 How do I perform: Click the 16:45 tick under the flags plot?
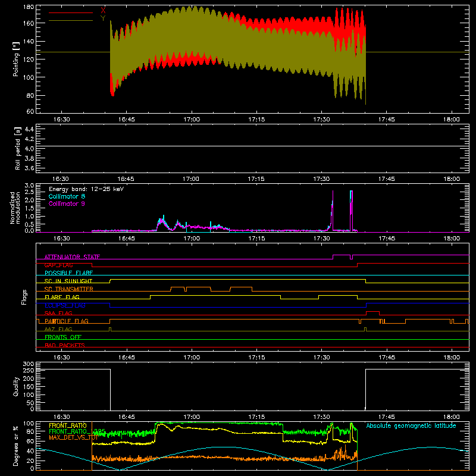(x=126, y=358)
